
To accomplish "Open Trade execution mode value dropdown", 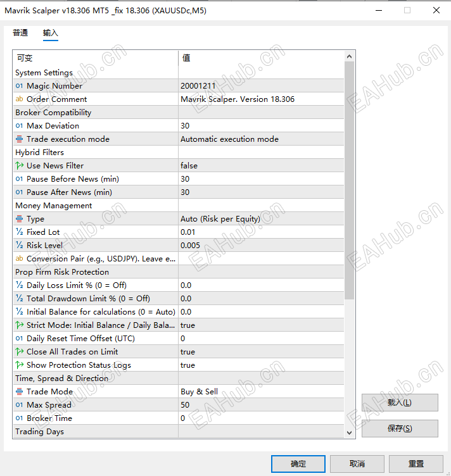I will (x=261, y=139).
